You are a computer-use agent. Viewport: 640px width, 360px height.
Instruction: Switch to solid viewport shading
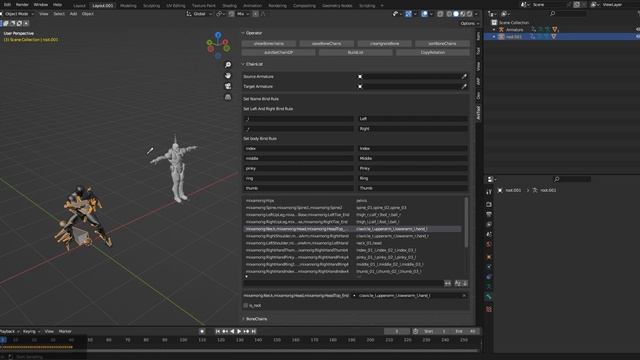point(456,14)
